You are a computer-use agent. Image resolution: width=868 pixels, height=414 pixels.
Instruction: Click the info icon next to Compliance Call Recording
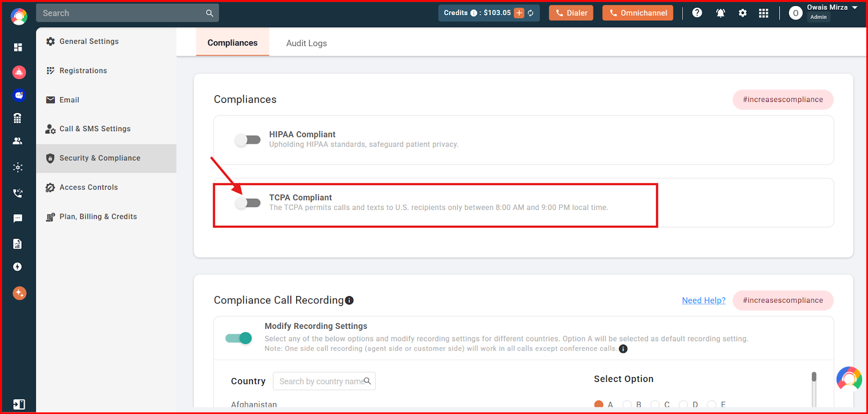point(349,300)
